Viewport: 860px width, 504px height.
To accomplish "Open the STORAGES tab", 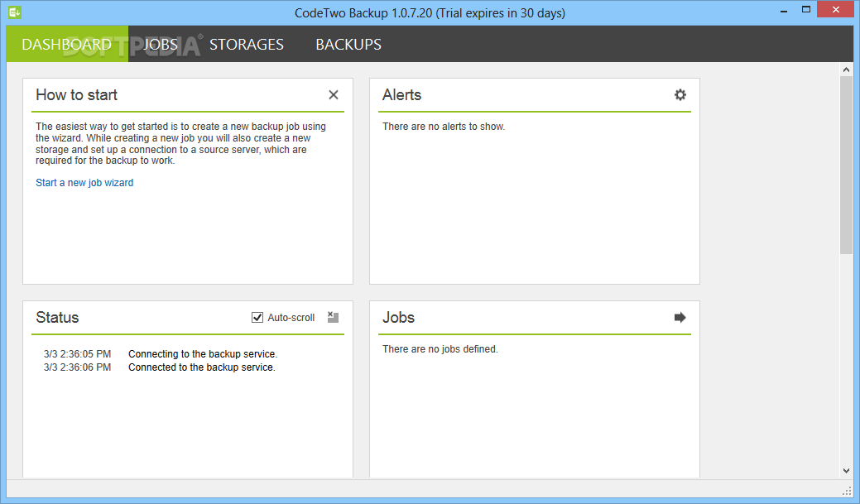I will (x=247, y=44).
